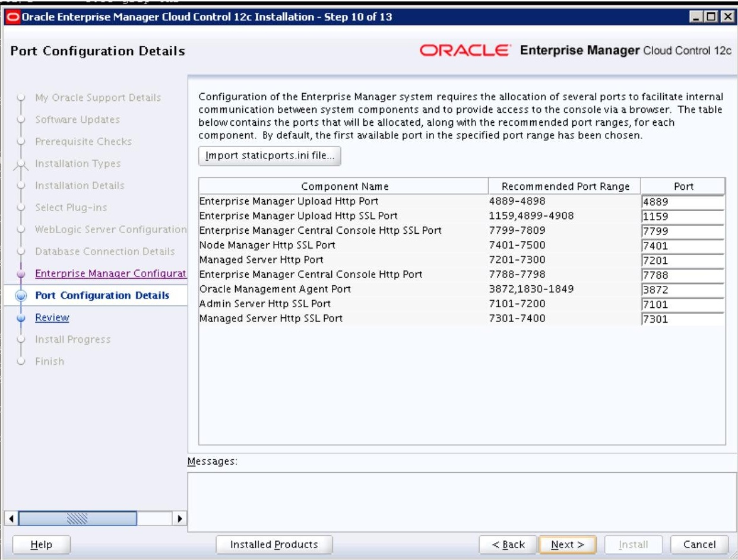738x560 pixels.
Task: Maximize the installer window
Action: 712,17
